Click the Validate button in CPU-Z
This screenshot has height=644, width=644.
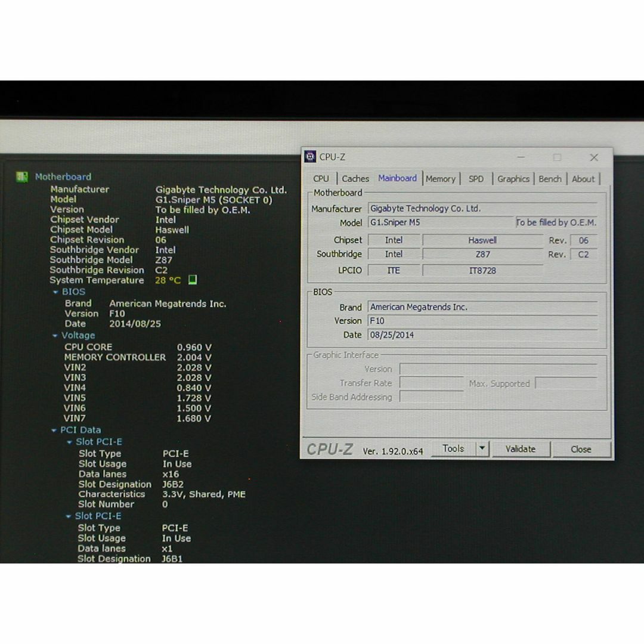point(521,449)
